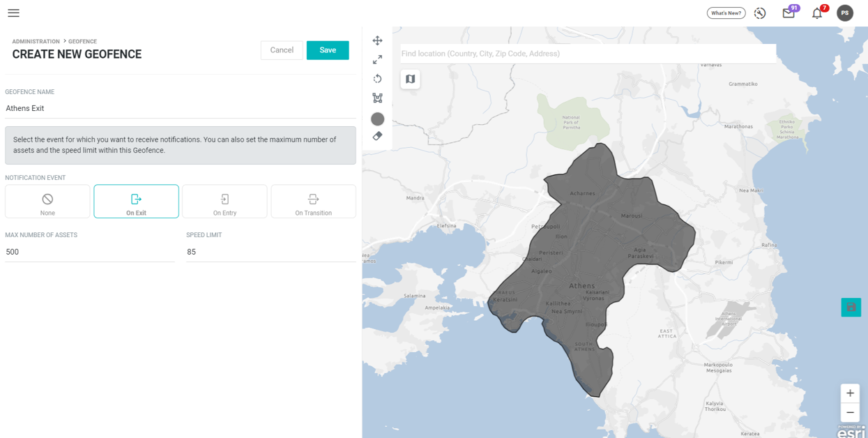
Task: Select the move geofence tool
Action: [x=377, y=40]
